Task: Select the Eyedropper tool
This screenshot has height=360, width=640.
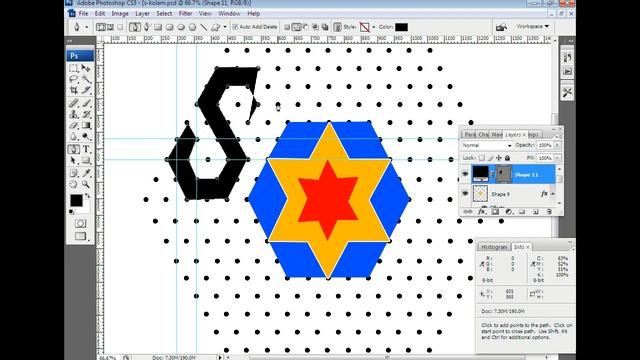Action: point(86,173)
